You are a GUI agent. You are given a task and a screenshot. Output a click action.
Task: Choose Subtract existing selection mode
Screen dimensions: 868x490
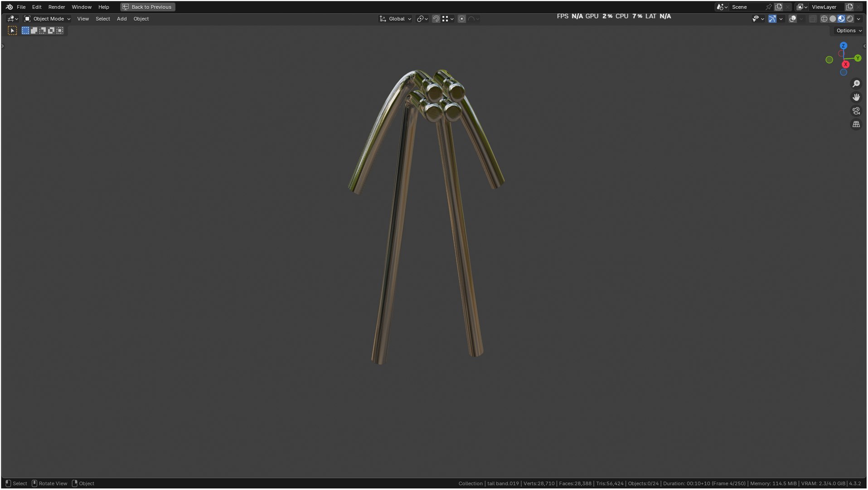pos(43,30)
